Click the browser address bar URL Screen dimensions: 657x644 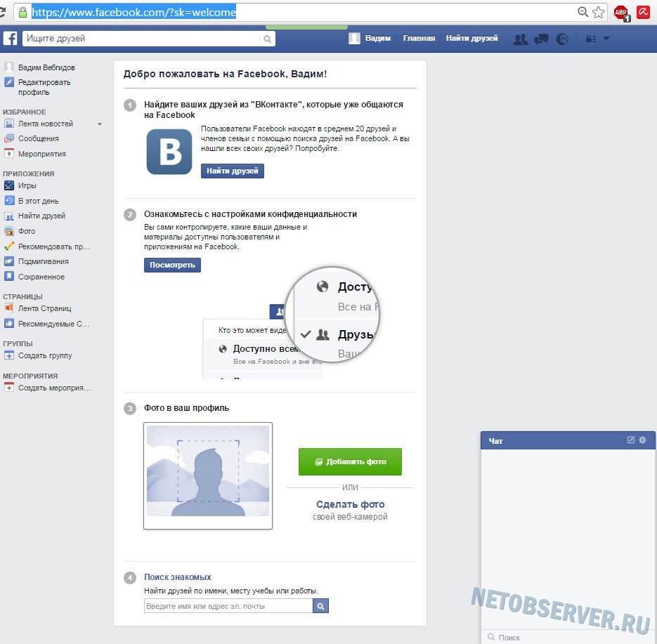click(134, 12)
